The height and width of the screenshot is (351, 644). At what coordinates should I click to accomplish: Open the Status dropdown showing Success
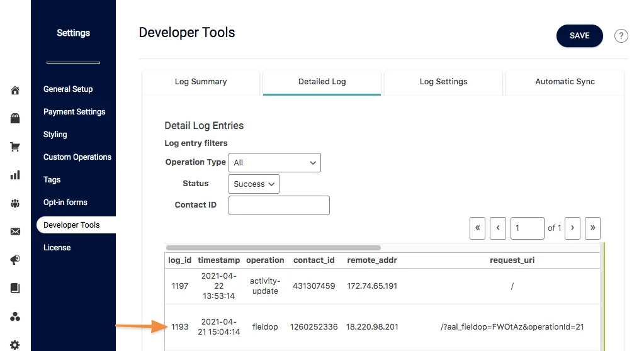254,184
